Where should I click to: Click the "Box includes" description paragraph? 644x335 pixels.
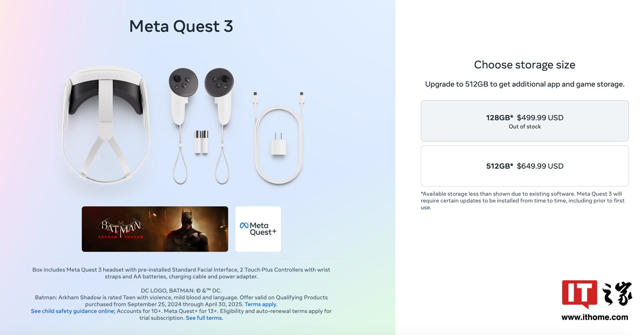(x=181, y=273)
